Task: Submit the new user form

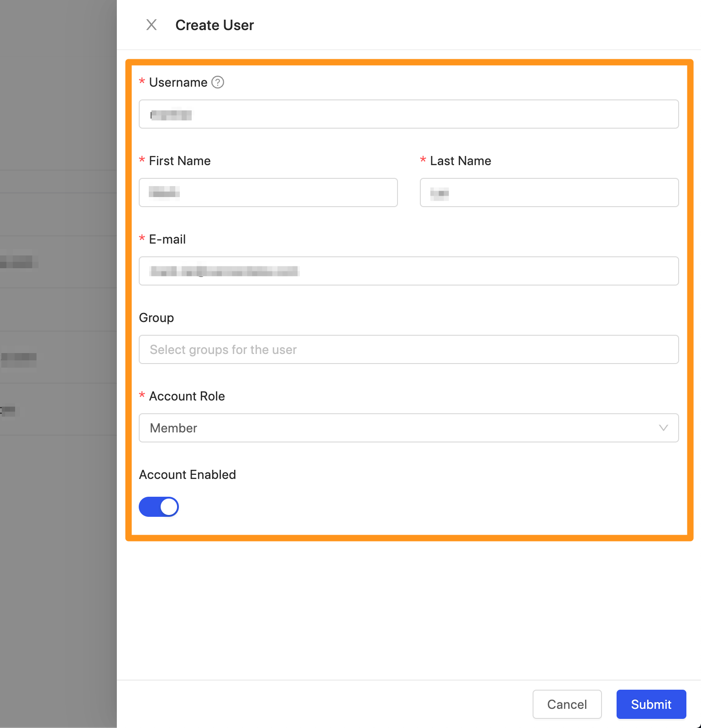Action: click(x=651, y=704)
